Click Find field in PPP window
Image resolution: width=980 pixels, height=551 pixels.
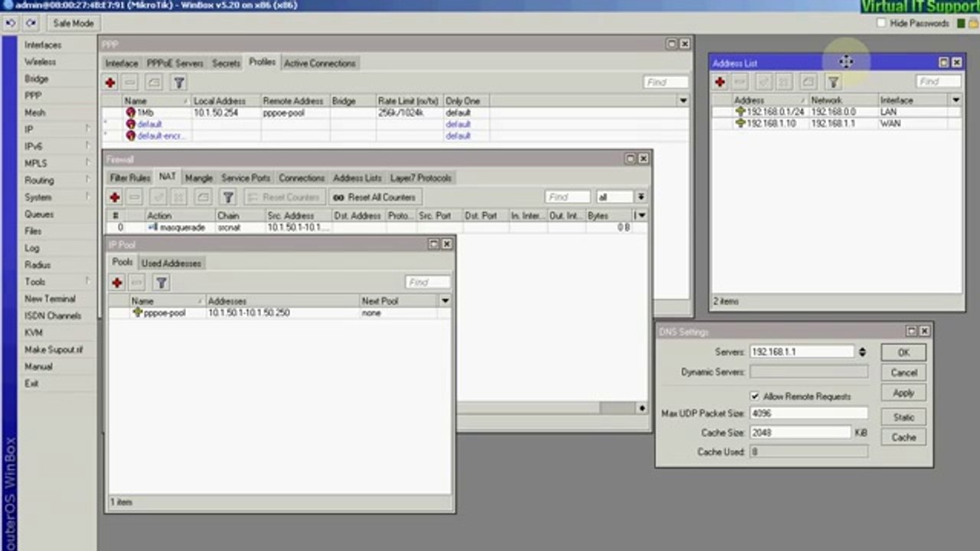click(x=665, y=82)
